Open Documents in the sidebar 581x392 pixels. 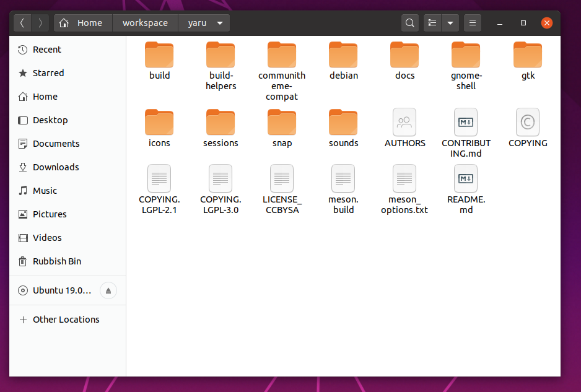pos(68,144)
